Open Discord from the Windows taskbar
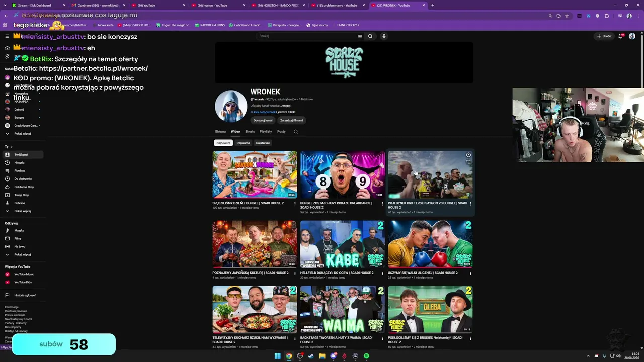The height and width of the screenshot is (362, 644). 333,356
